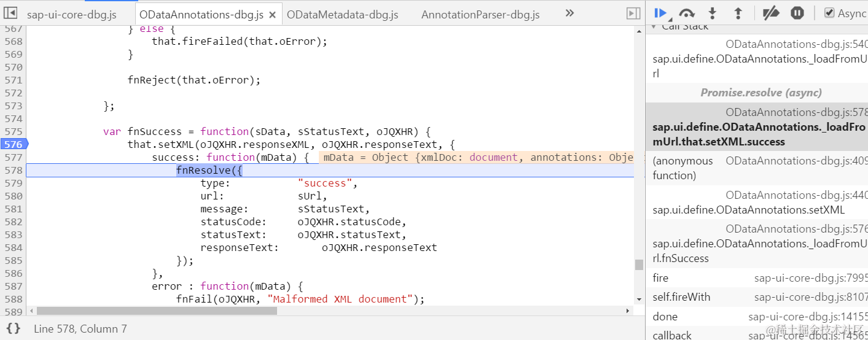
Task: Click the "success" string on line 579
Action: [325, 183]
